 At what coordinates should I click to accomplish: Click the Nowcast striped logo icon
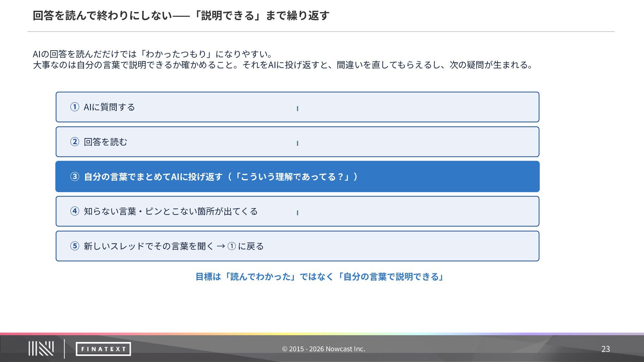(41, 349)
